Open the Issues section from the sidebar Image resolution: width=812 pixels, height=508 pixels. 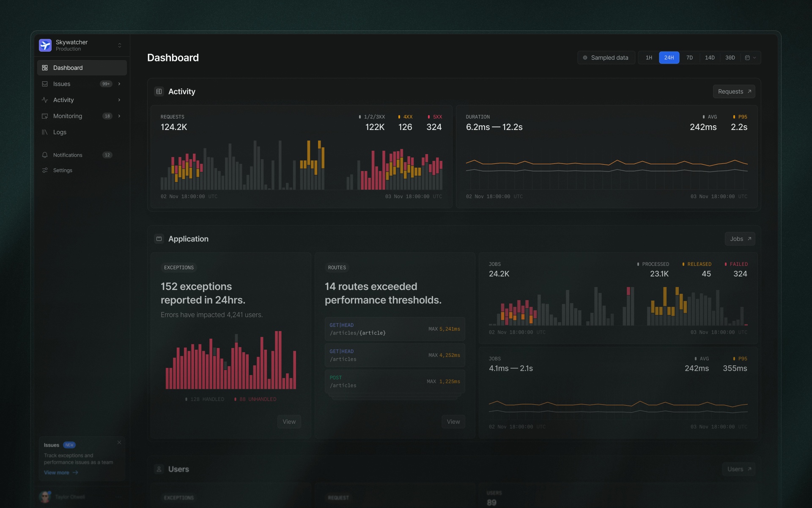(62, 84)
